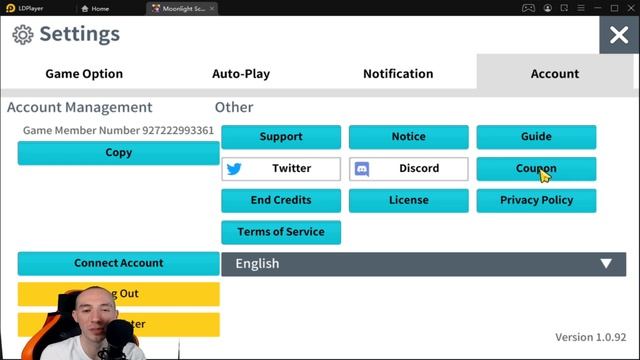This screenshot has width=640, height=360.
Task: Switch to LDPlayer Home tab
Action: coord(95,8)
